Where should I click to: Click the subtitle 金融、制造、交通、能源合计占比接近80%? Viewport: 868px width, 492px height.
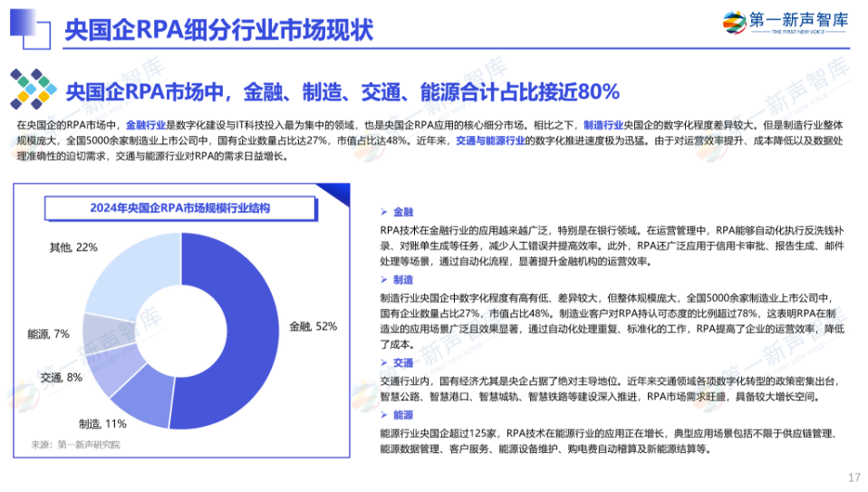[431, 92]
